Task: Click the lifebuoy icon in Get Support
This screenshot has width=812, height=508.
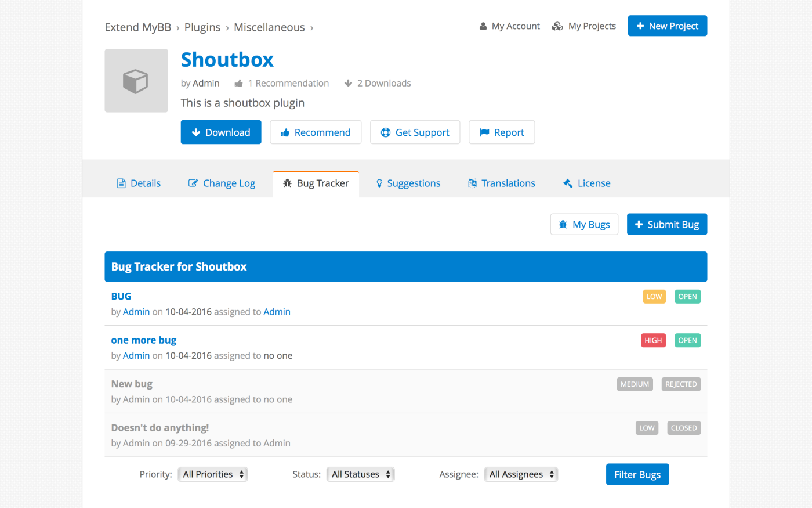Action: [x=386, y=132]
